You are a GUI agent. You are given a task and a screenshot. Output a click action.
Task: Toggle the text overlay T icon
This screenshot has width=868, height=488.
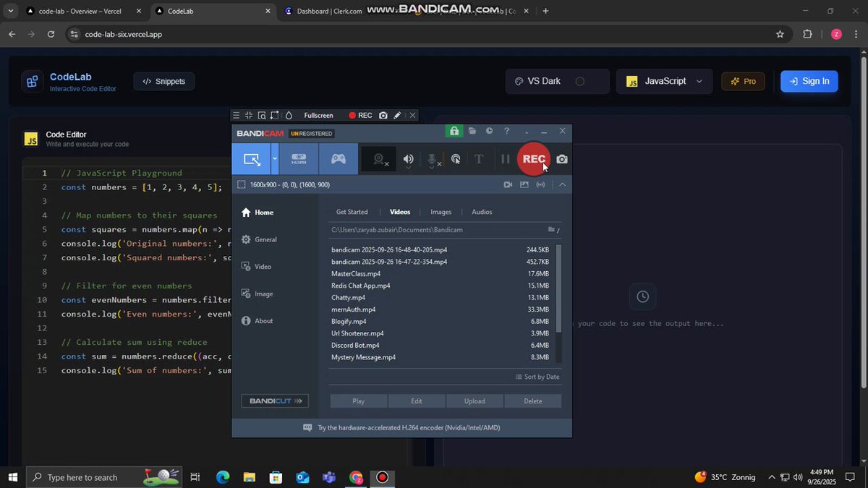(x=479, y=159)
